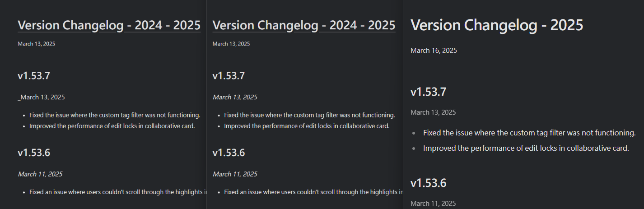Click the v1.53.6 heading in the right pane

point(428,183)
